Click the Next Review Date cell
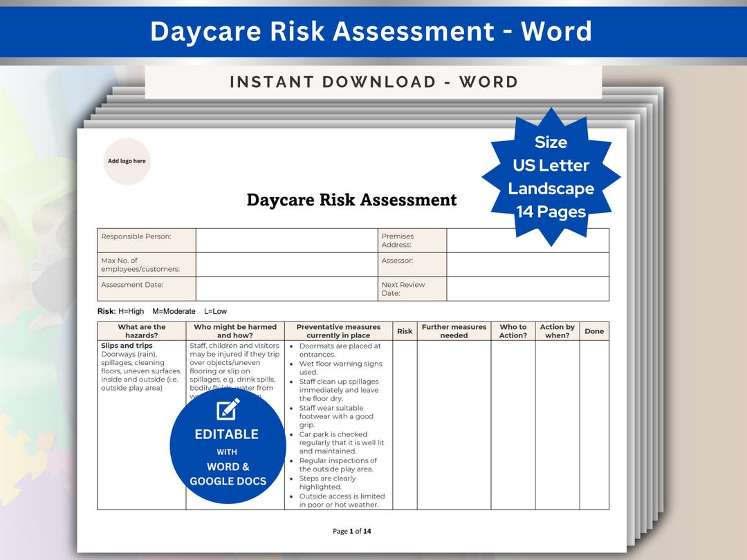Image resolution: width=747 pixels, height=560 pixels. pos(528,288)
